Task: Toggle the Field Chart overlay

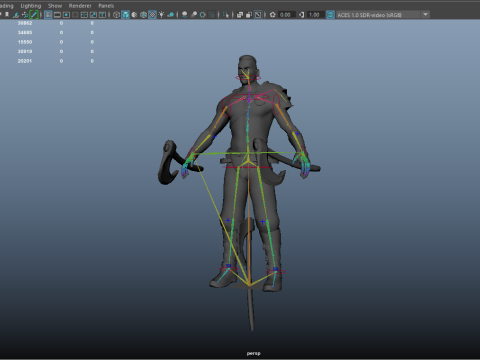Action: (x=84, y=15)
